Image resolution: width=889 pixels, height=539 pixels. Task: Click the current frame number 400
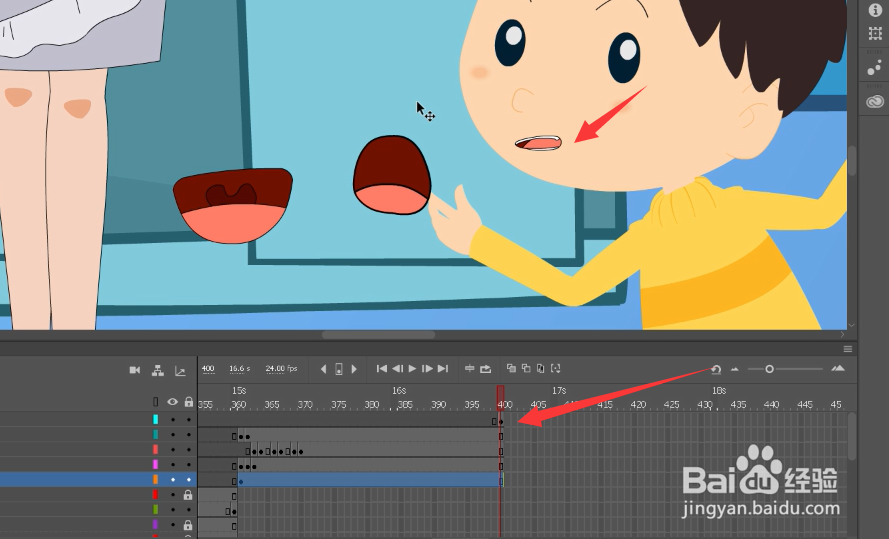(208, 369)
